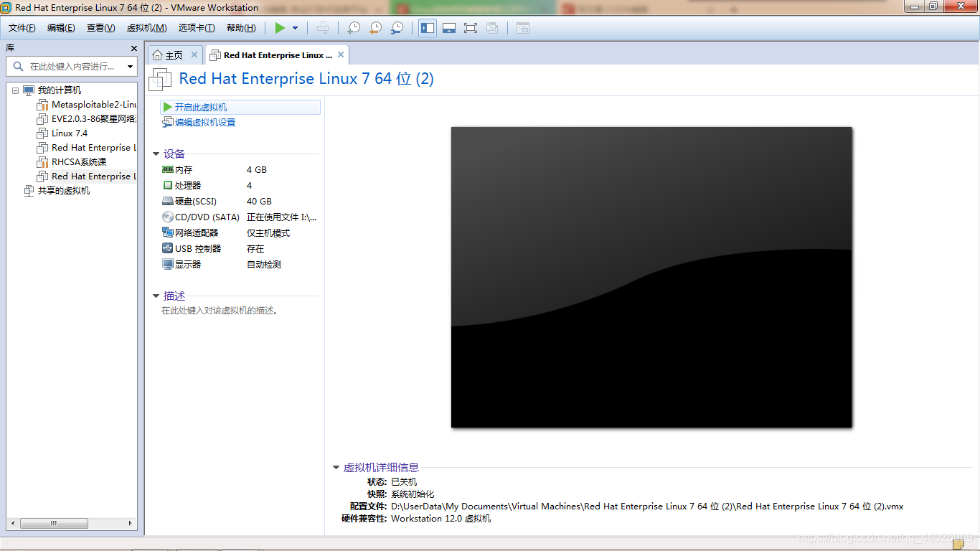Close the Red Hat Enterprise Linux tab
Image resolution: width=980 pixels, height=551 pixels.
[341, 55]
